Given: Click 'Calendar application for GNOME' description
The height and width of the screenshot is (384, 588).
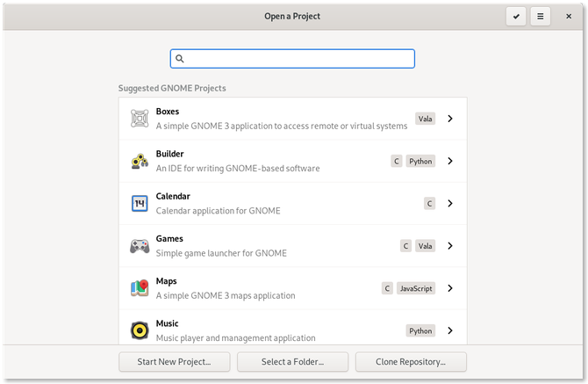Looking at the screenshot, I should [x=218, y=211].
